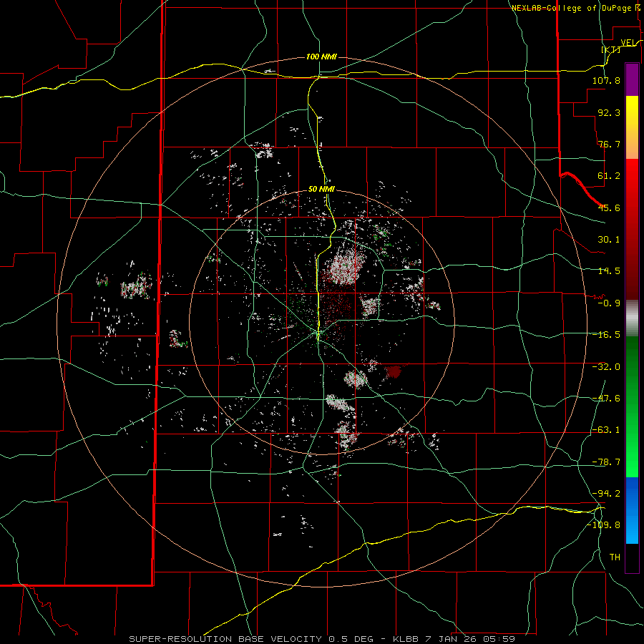This screenshot has width=644, height=644.
Task: Click the -16.5 legend value
Action: pos(606,335)
